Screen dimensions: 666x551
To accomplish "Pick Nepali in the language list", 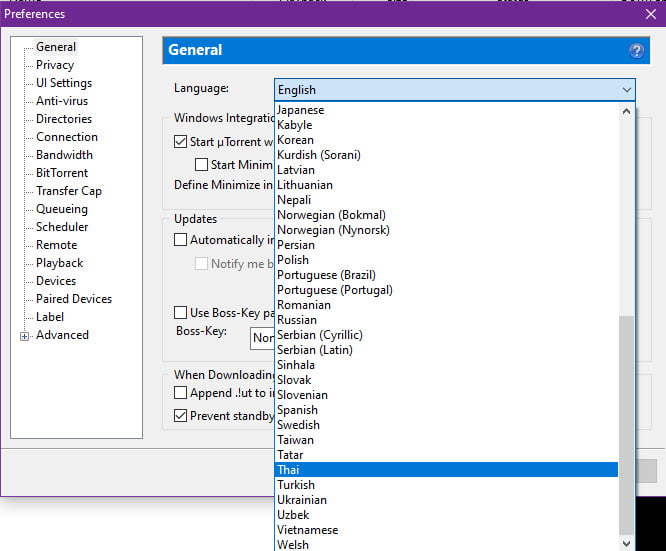I will pos(446,200).
